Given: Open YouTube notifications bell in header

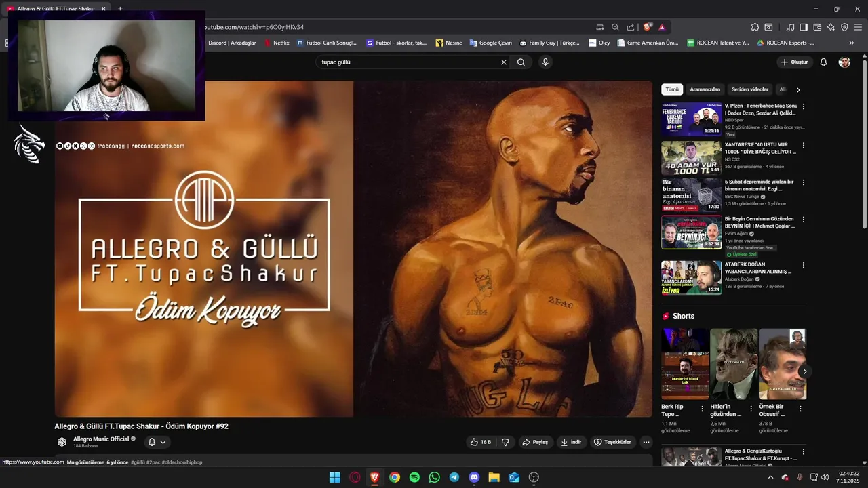Looking at the screenshot, I should click(823, 62).
